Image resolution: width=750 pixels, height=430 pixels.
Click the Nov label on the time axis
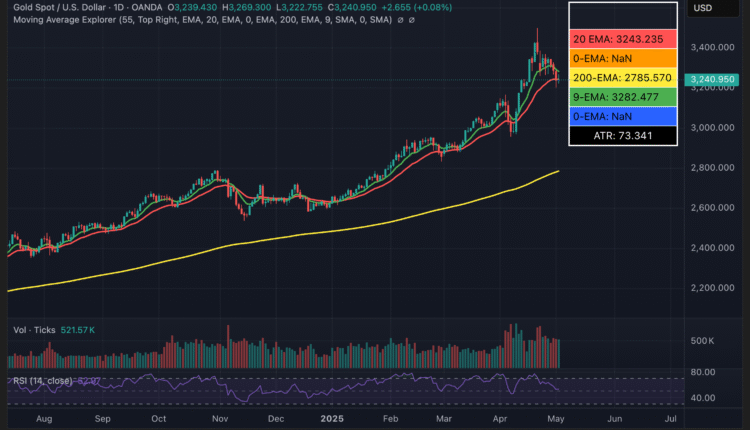218,420
